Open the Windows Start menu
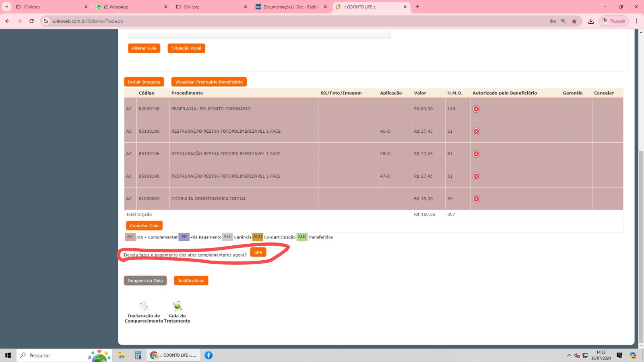Image resolution: width=644 pixels, height=362 pixels. click(8, 355)
